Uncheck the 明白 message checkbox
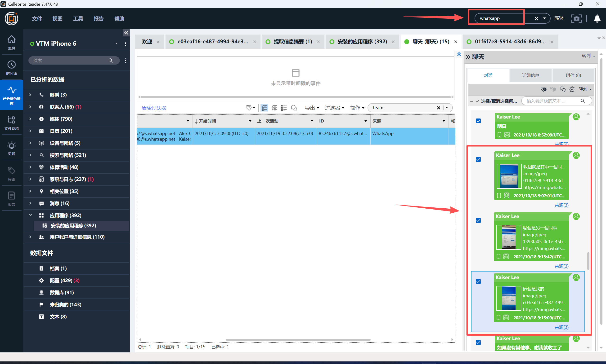 pyautogui.click(x=478, y=121)
